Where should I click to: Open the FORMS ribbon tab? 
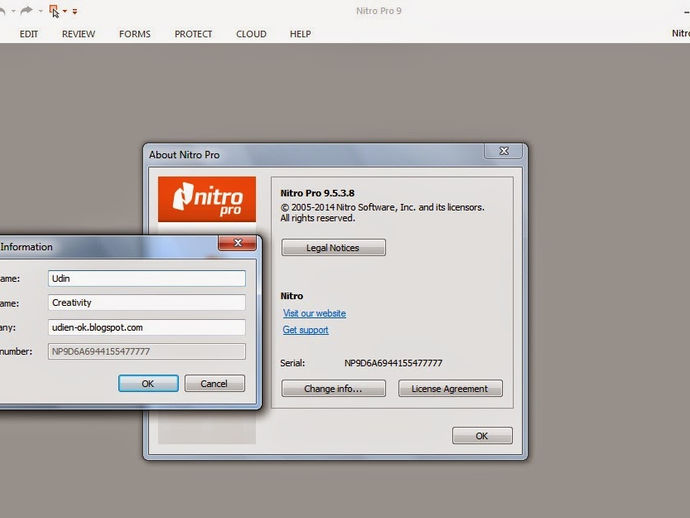(135, 34)
